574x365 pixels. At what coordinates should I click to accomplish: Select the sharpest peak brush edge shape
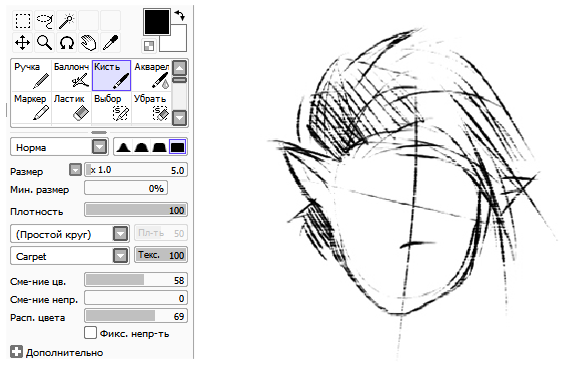click(x=123, y=147)
